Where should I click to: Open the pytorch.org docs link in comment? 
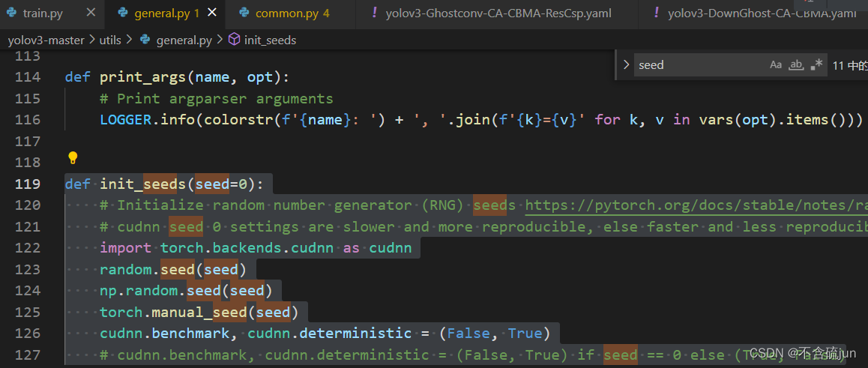tap(696, 205)
